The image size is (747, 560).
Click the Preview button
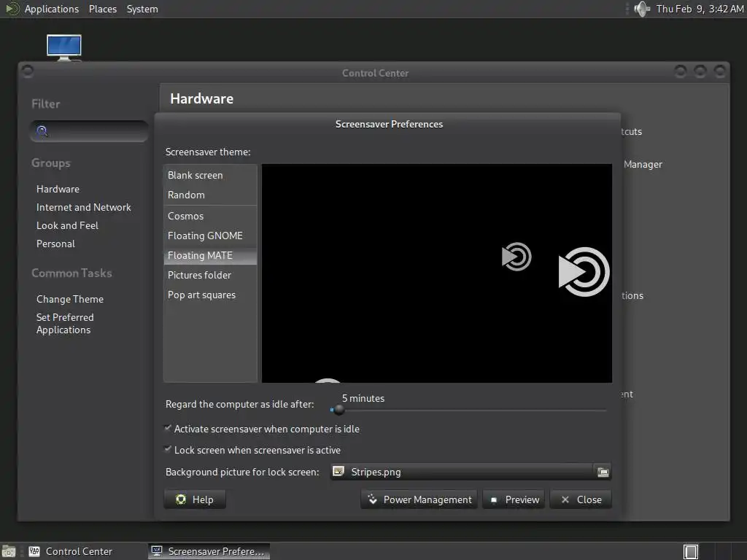point(514,499)
